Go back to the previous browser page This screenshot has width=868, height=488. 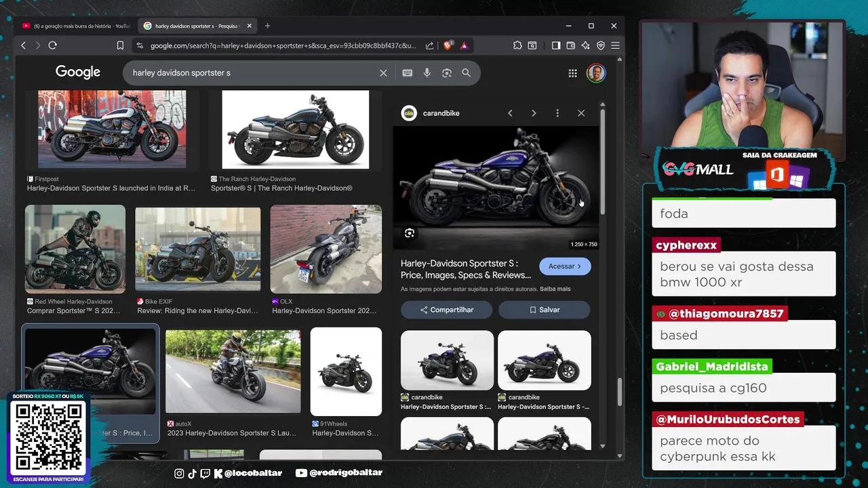pos(23,45)
